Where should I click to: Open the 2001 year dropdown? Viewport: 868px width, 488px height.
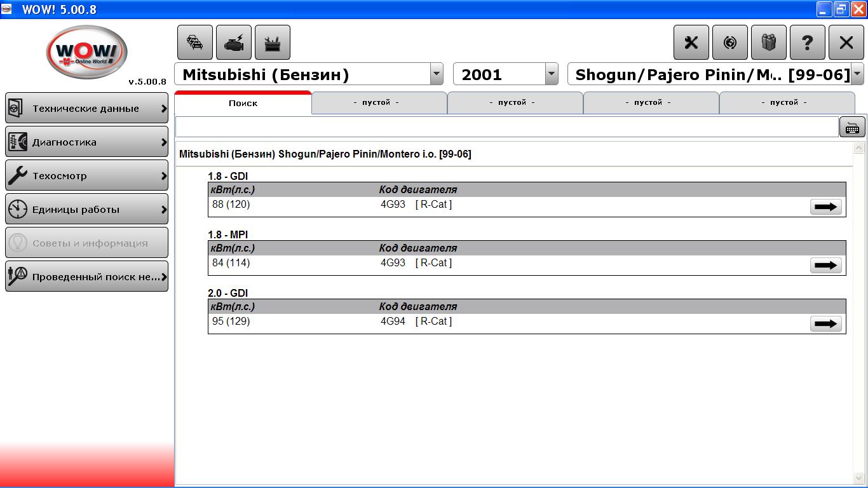pos(552,74)
